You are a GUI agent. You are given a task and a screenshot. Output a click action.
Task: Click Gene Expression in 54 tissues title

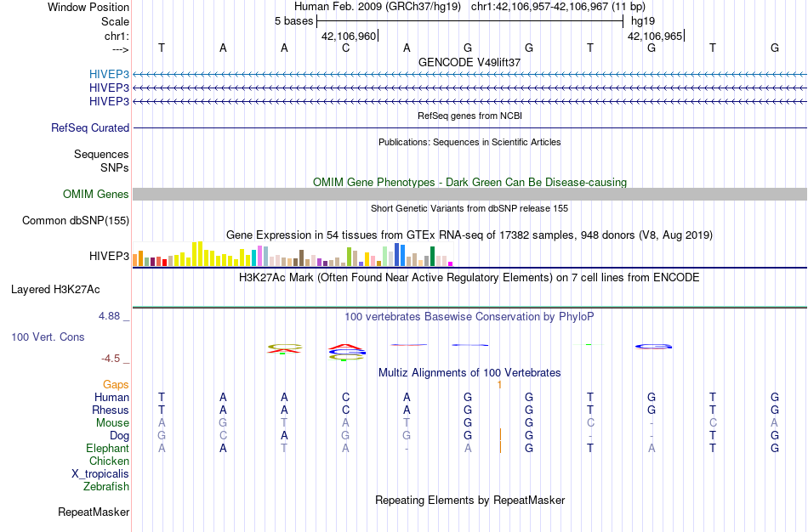(469, 235)
